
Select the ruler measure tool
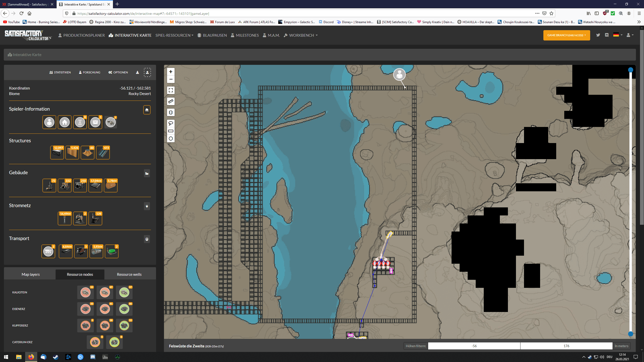171,101
